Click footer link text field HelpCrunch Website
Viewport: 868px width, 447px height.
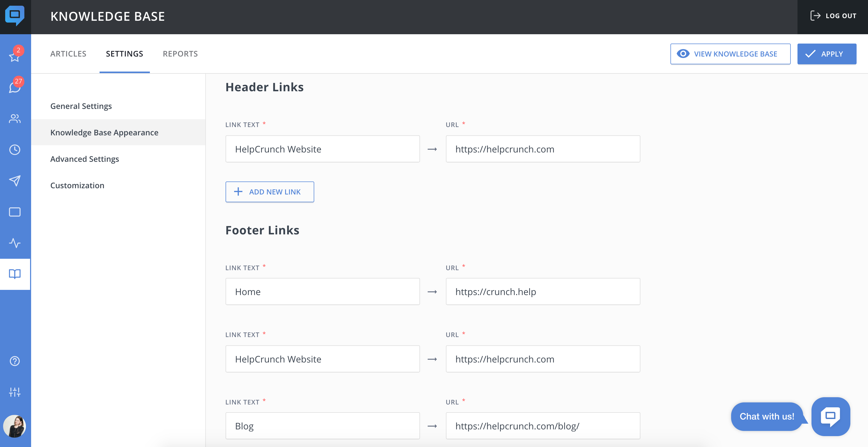coord(323,359)
